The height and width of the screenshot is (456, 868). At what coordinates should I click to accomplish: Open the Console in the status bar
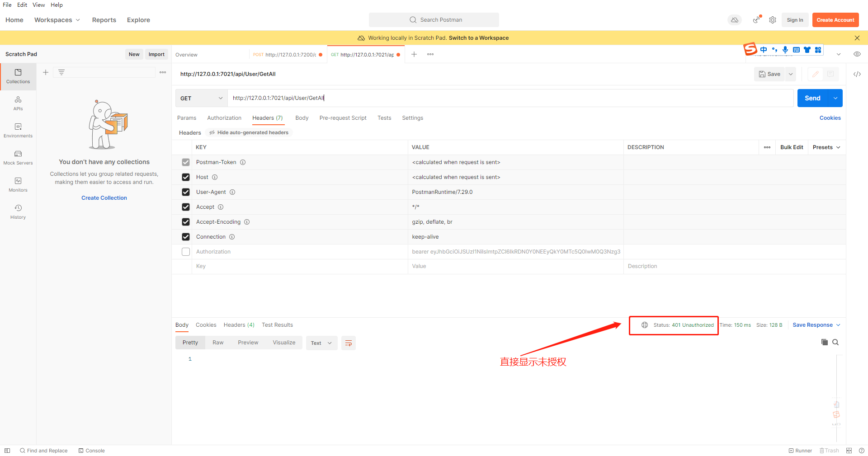click(x=91, y=451)
